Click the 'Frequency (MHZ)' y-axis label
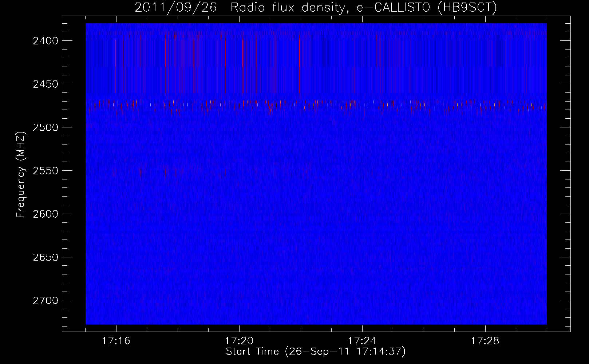This screenshot has height=364, width=589. [x=21, y=175]
